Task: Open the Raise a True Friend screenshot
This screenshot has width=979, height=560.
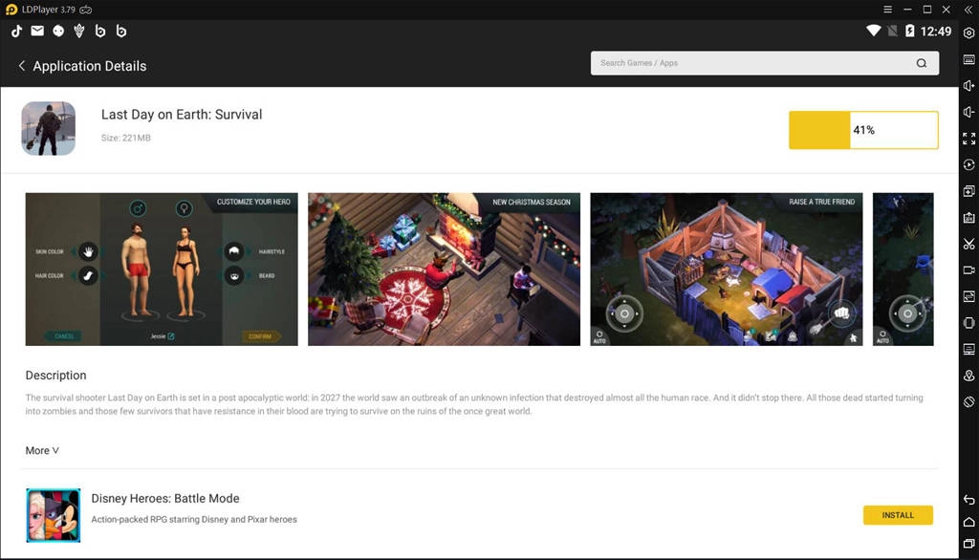Action: 727,269
